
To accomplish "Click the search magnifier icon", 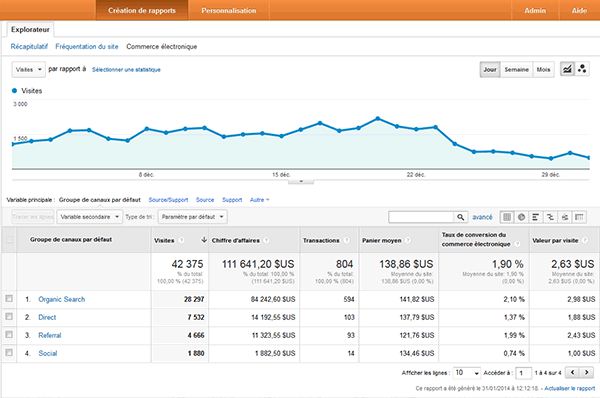I will point(461,217).
